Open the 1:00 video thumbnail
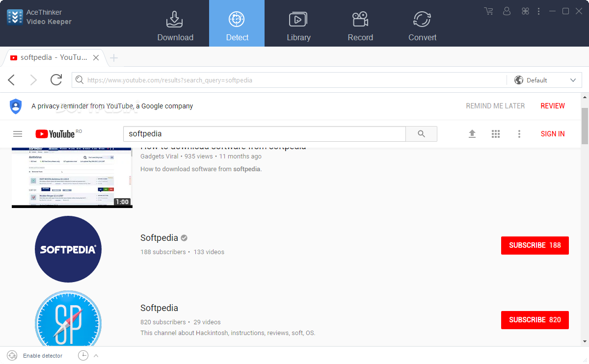Image resolution: width=589 pixels, height=364 pixels. pyautogui.click(x=72, y=178)
